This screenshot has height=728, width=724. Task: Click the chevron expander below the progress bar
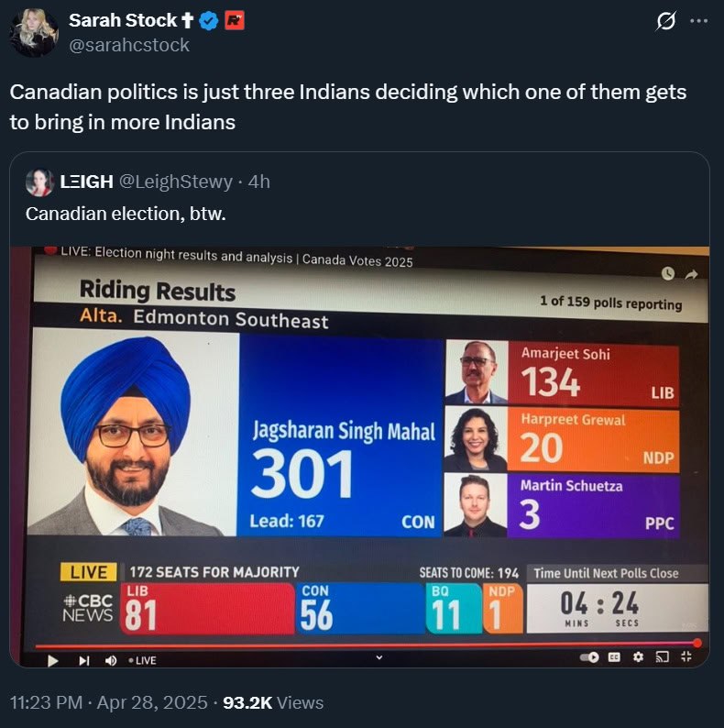[x=379, y=657]
